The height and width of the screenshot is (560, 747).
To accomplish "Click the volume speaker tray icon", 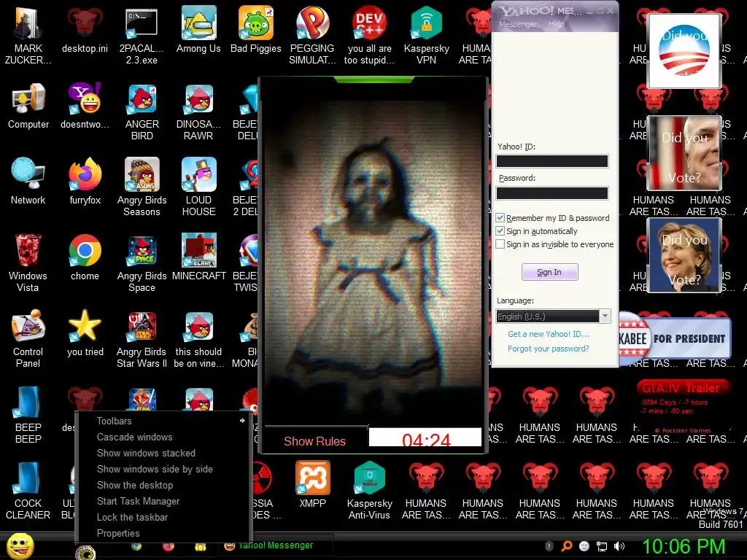I will click(x=619, y=546).
